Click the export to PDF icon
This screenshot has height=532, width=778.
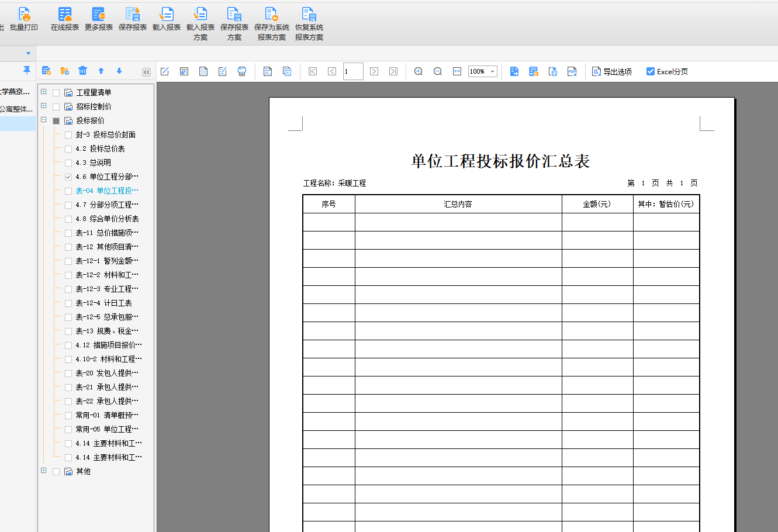coord(572,71)
